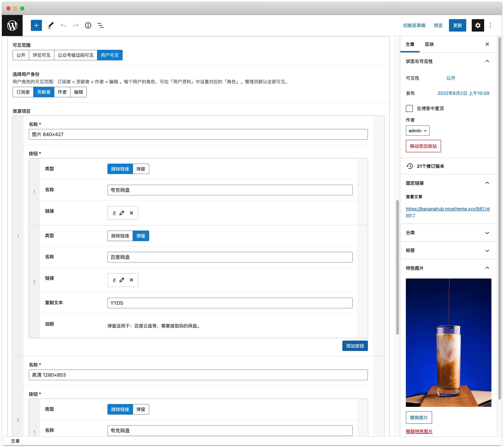Viewport: 504px width, 447px height.
Task: Remove the 夸克网盘 link with X icon
Action: click(x=131, y=213)
